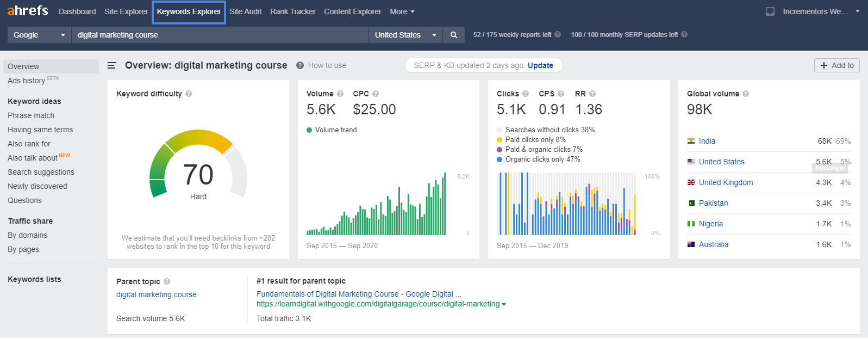Open Phrase match keyword ideas

point(31,115)
